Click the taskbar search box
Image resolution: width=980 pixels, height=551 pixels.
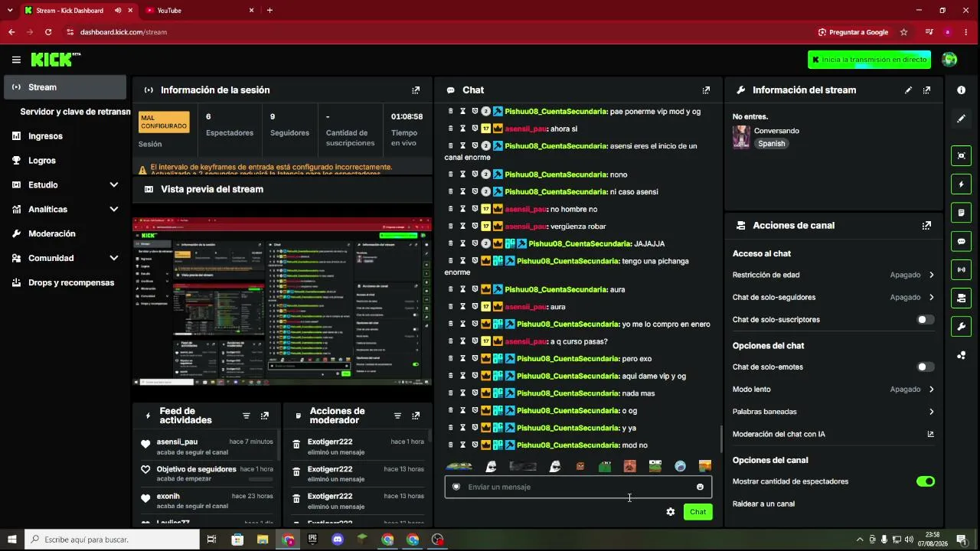(x=113, y=540)
